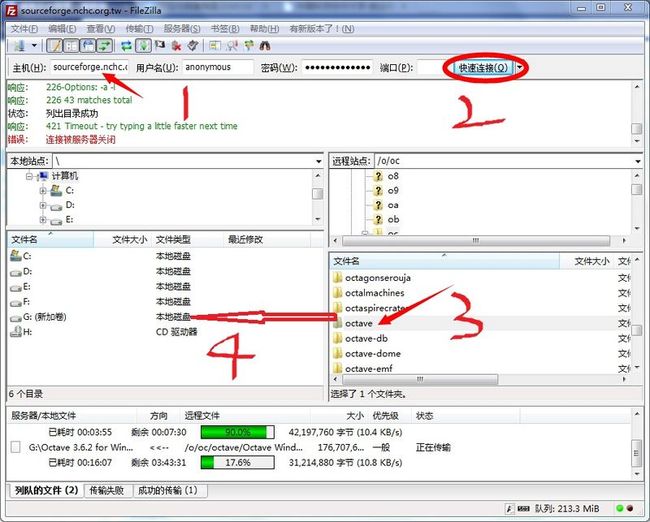The image size is (650, 522).
Task: Sort local list by 文件大小 column
Action: (x=122, y=240)
